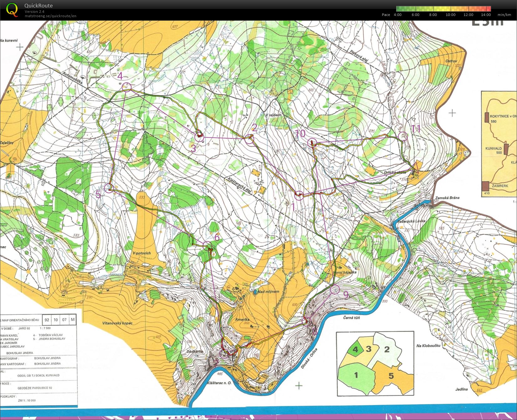Click region 5 in the inset map
Screen dimensions: 517x420
pyautogui.click(x=391, y=376)
